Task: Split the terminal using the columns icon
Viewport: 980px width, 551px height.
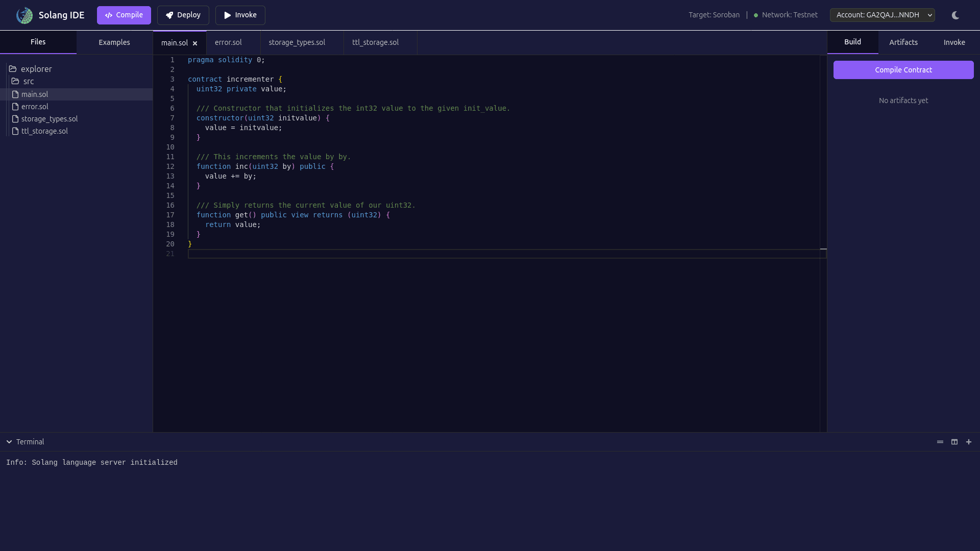Action: click(x=954, y=442)
